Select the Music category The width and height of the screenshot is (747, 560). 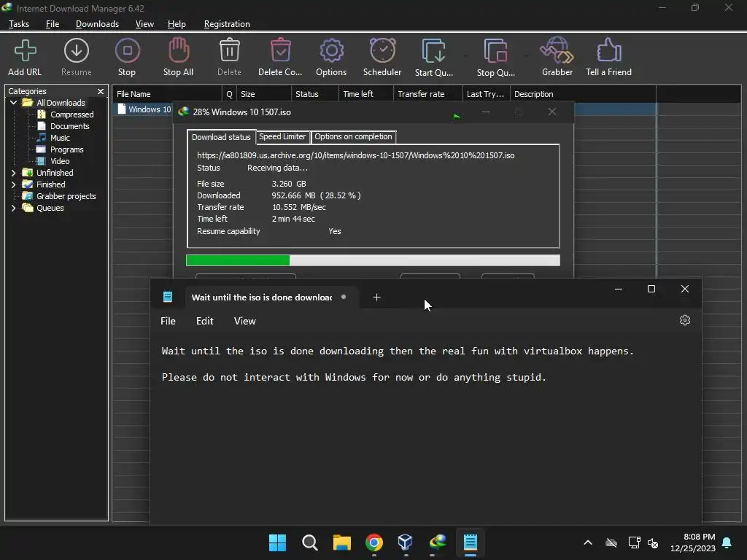(54, 138)
